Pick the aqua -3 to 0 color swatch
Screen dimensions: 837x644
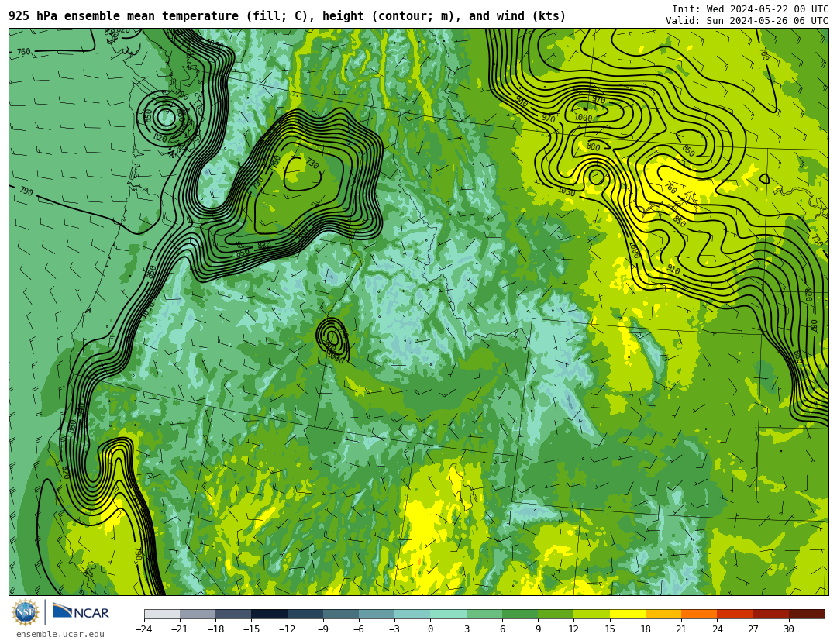[x=412, y=614]
